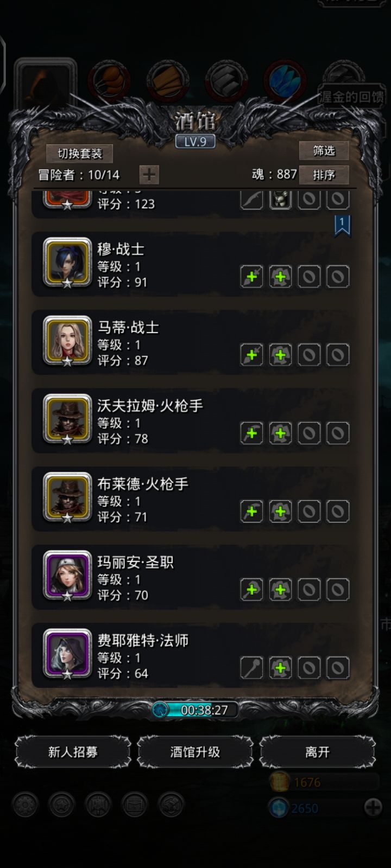The image size is (391, 868).
Task: Add armor to 布莱德·火枪手
Action: [280, 511]
